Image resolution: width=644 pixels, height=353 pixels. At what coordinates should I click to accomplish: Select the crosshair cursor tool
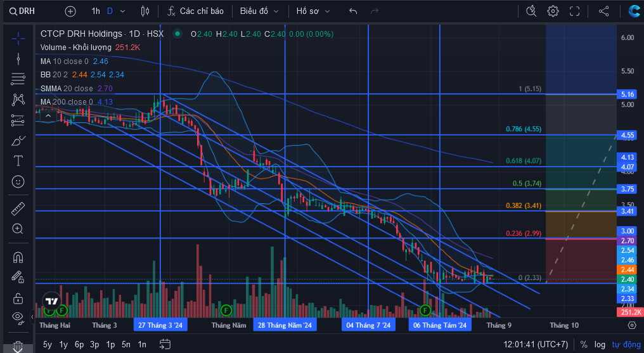18,39
